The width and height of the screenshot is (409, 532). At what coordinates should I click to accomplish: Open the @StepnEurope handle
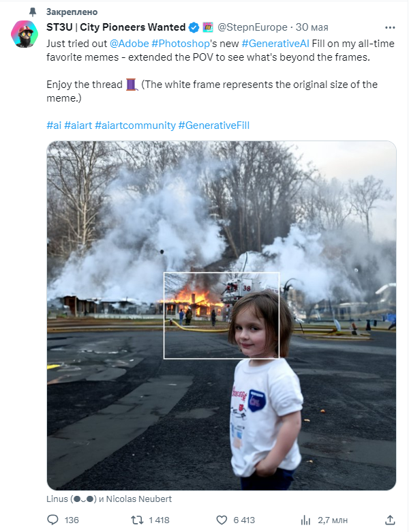(254, 27)
